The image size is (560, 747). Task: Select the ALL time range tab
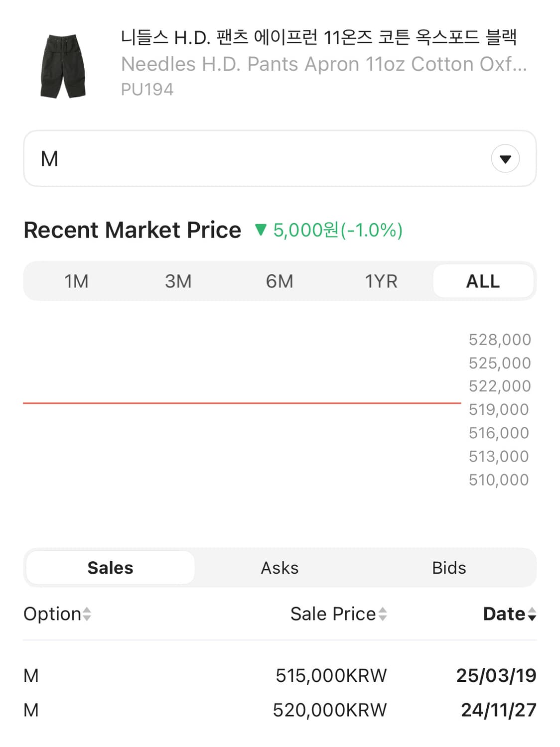click(483, 281)
